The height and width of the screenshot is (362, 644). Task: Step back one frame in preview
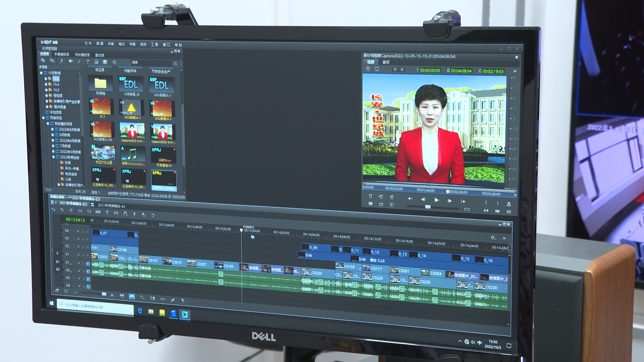point(423,199)
